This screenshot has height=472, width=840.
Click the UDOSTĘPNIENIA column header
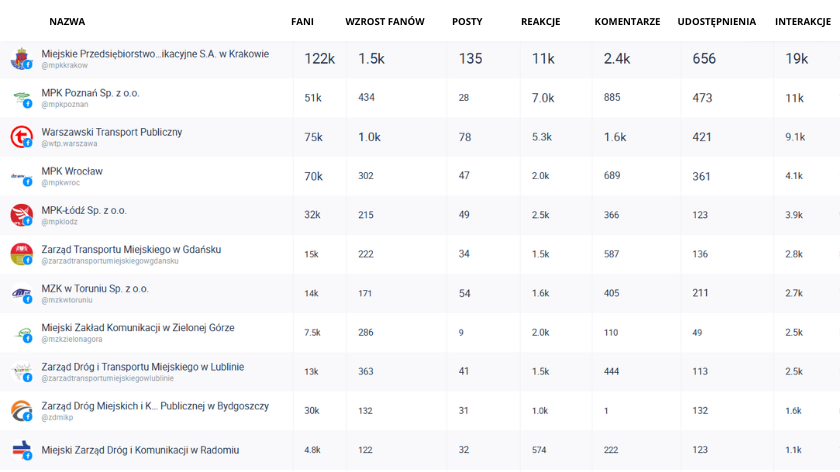(716, 21)
